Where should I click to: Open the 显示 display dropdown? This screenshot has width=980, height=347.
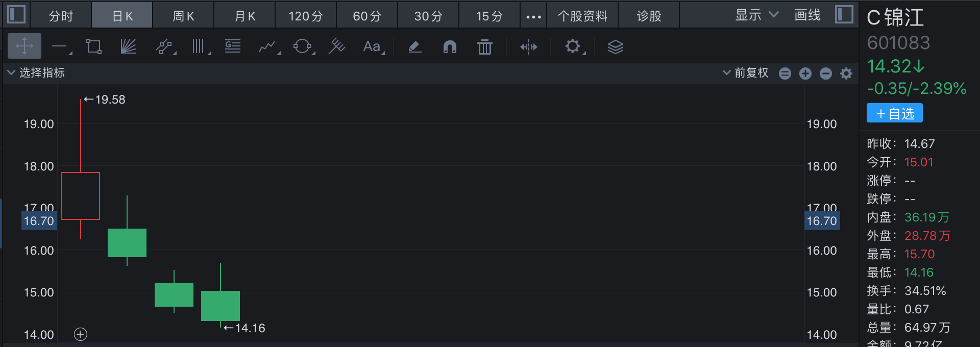click(756, 15)
